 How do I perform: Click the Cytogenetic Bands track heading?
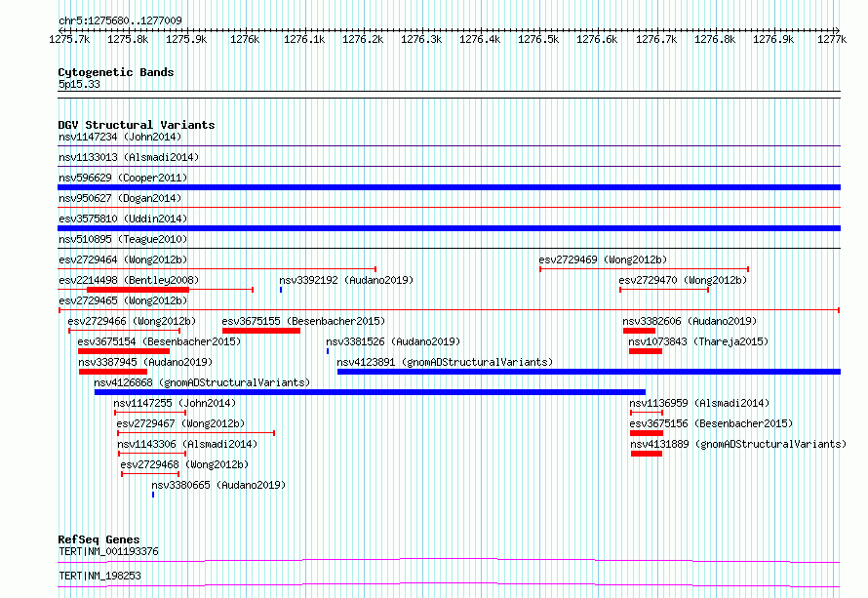click(116, 72)
